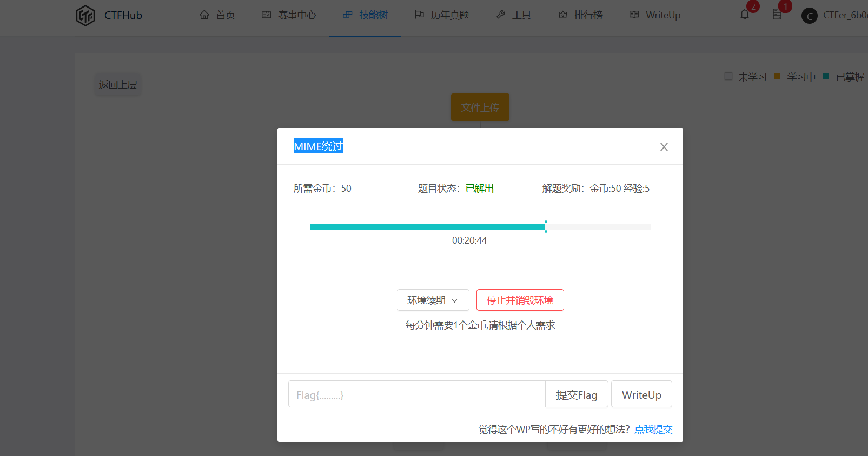Click the 已掌握 legend swatch

(826, 76)
